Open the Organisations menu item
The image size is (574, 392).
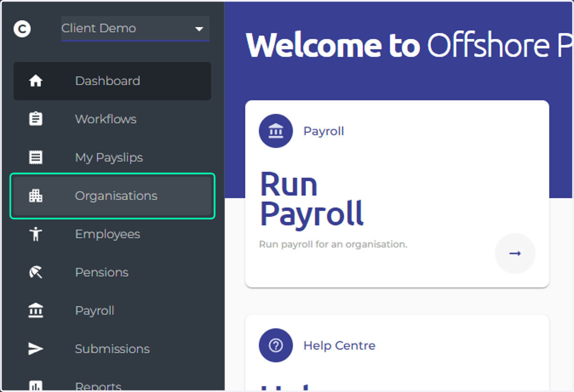point(112,196)
